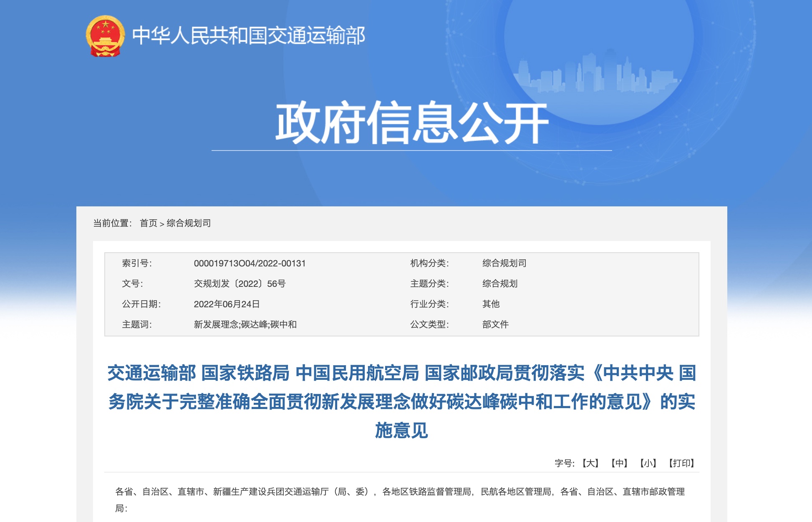Open 综合规划司 breadcrumb link
The image size is (812, 522).
point(189,223)
